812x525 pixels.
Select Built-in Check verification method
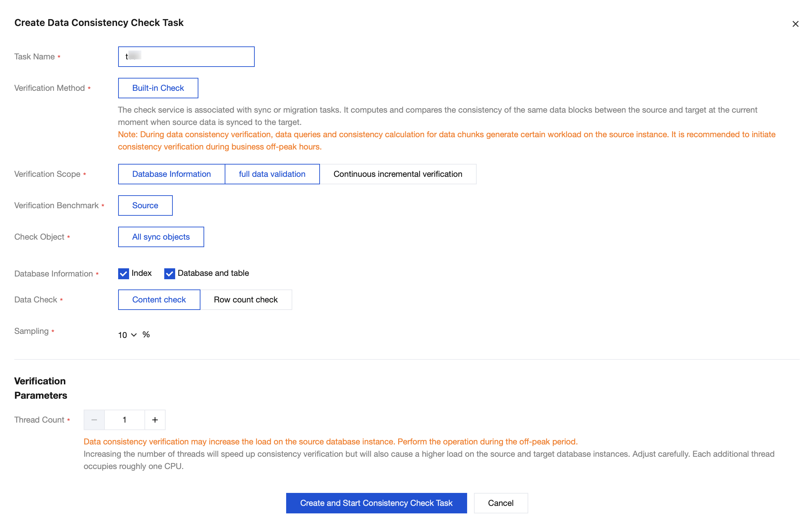(158, 88)
